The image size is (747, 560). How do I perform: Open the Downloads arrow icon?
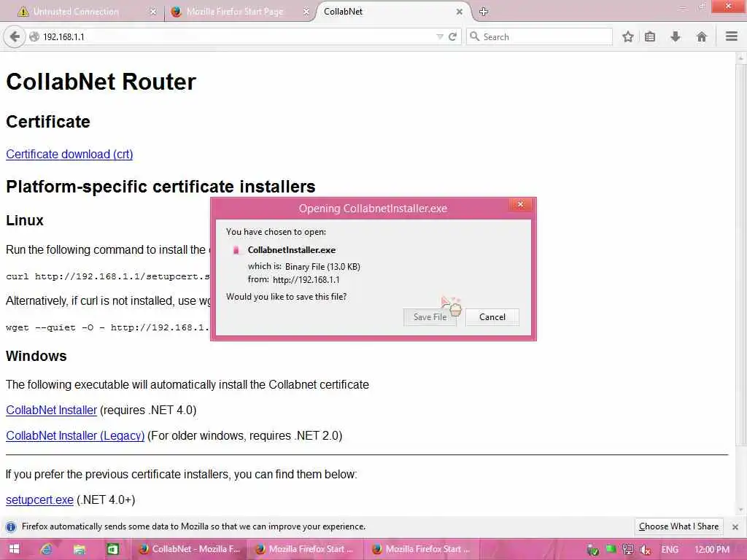coord(676,36)
